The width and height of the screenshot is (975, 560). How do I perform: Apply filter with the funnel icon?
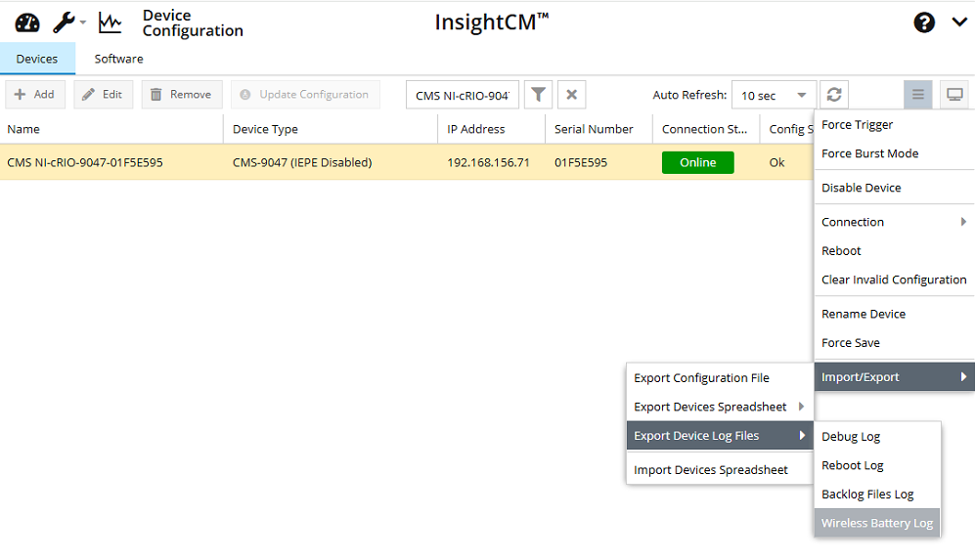coord(539,95)
